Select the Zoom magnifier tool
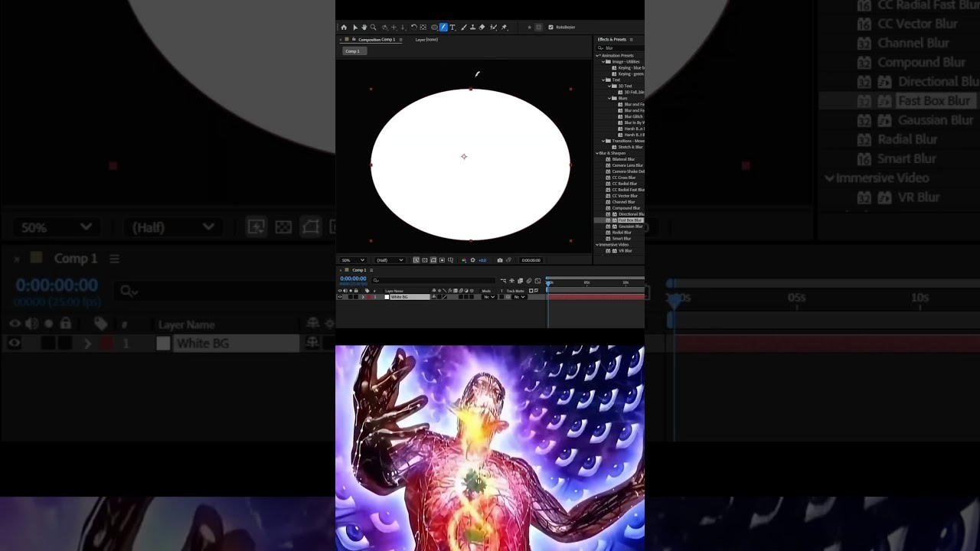This screenshot has width=980, height=551. pyautogui.click(x=373, y=27)
